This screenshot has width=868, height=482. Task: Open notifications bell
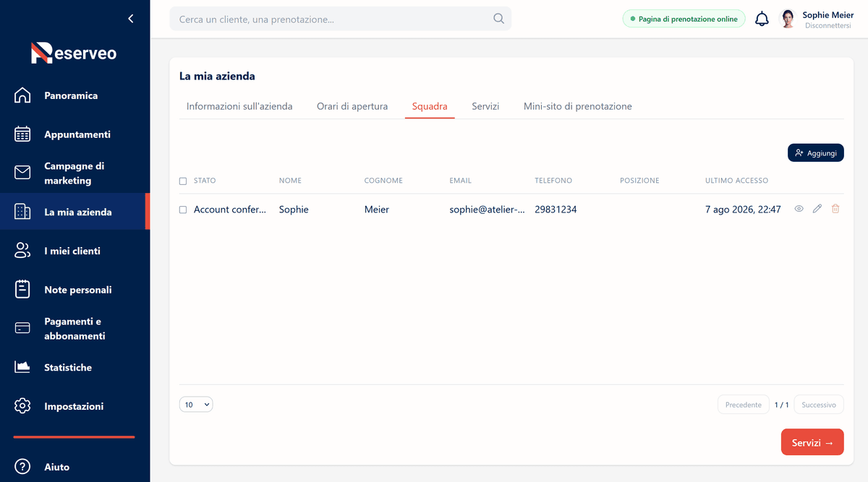[x=762, y=19]
